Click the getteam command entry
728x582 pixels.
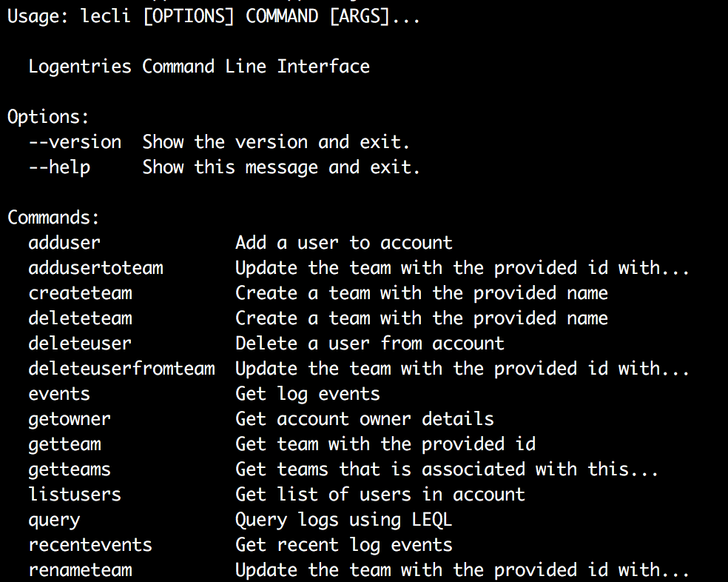64,444
